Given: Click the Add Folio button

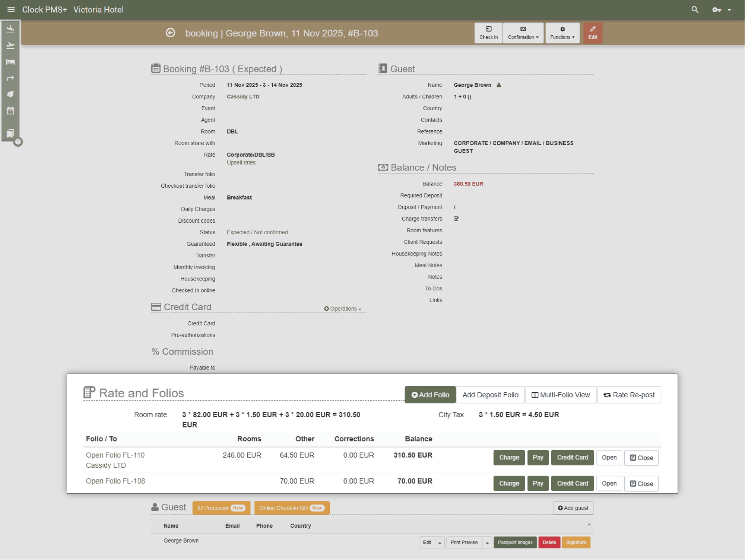Looking at the screenshot, I should 430,395.
